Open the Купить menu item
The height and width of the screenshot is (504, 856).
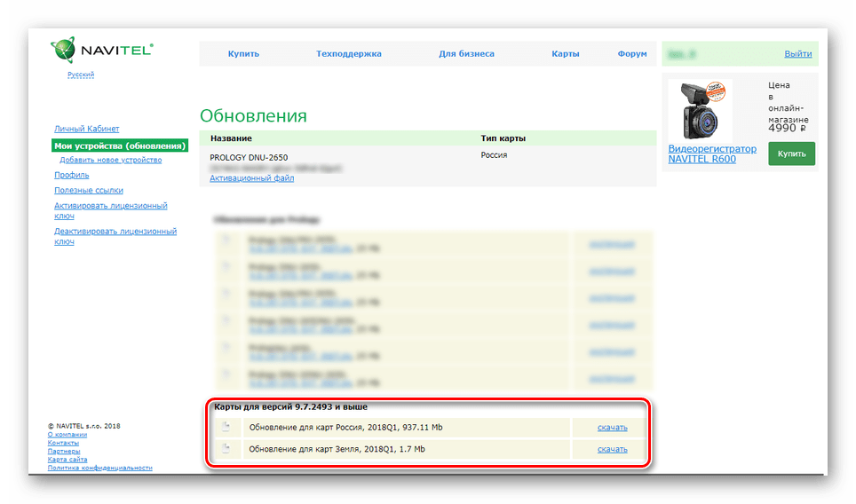click(243, 53)
